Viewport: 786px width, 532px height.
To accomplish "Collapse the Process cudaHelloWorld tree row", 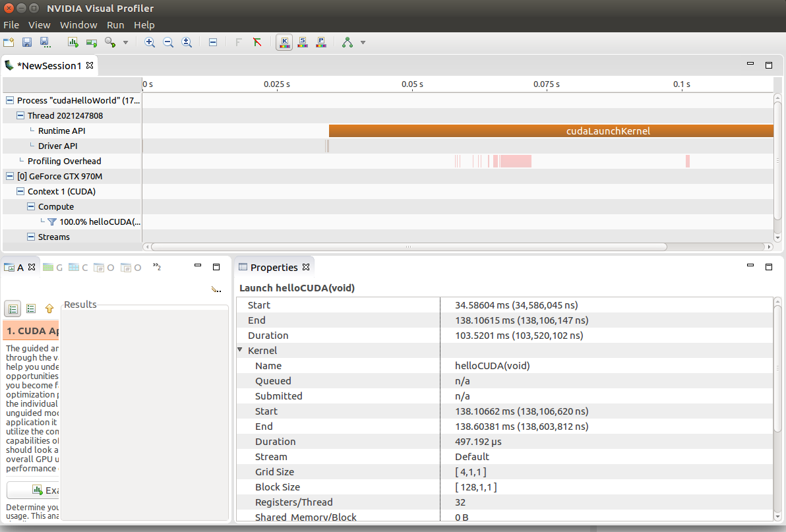I will pos(9,100).
